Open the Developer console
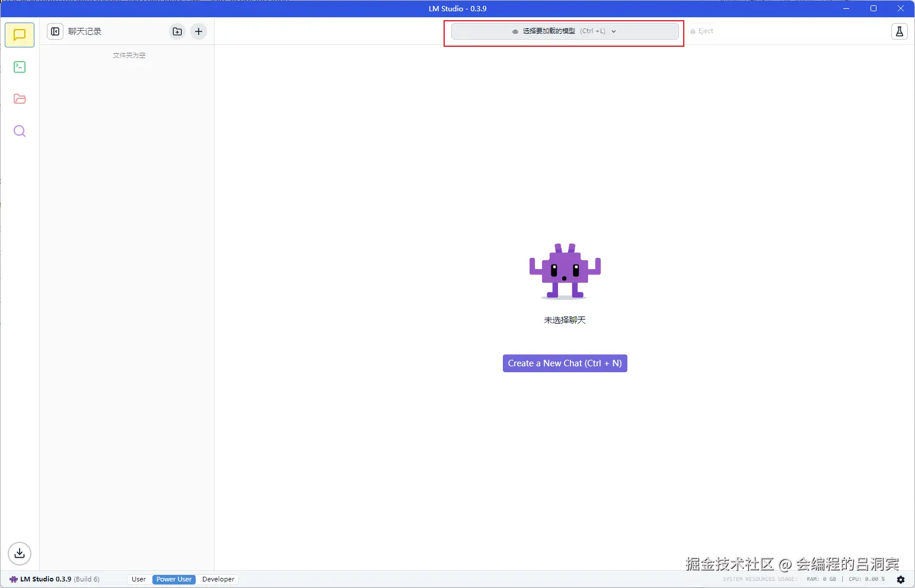Screen dimensions: 915x588 tap(20, 66)
